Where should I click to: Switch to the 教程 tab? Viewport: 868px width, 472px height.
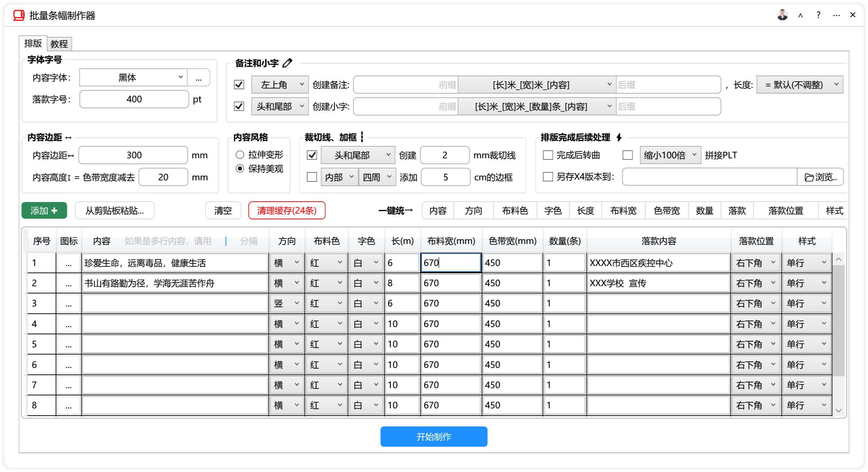[59, 43]
